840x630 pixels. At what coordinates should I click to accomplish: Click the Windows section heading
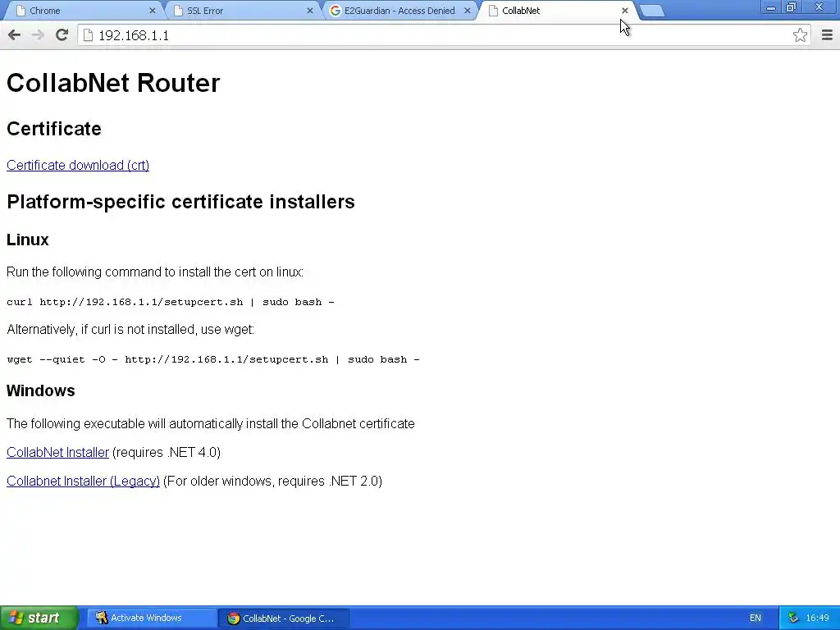coord(41,390)
